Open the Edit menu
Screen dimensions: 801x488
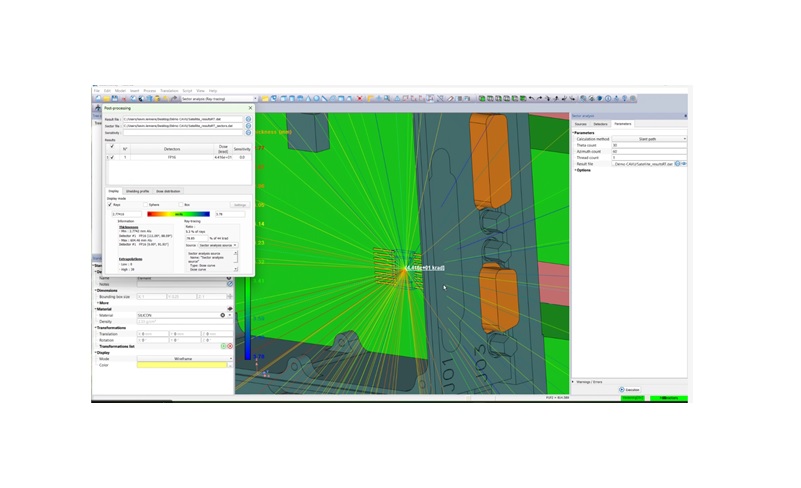[107, 90]
